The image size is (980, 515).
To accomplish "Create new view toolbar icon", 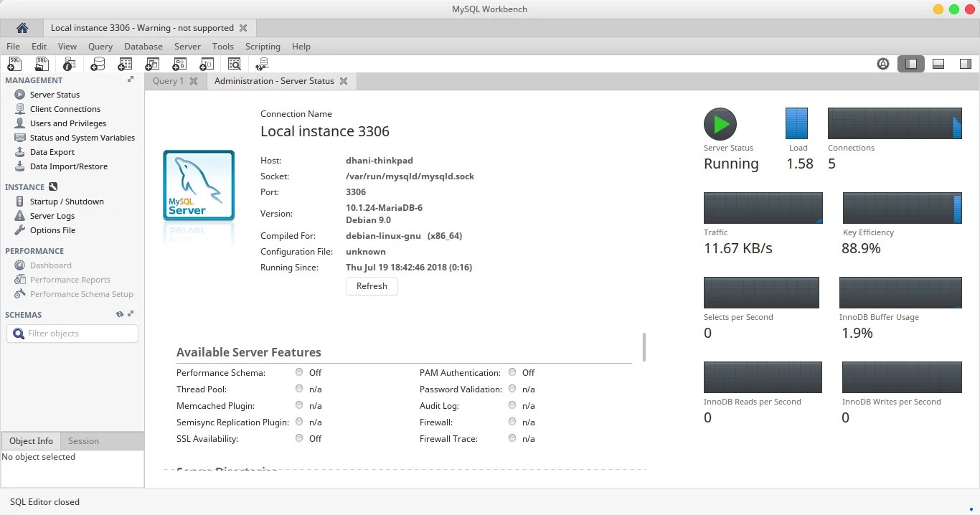I will [x=152, y=64].
